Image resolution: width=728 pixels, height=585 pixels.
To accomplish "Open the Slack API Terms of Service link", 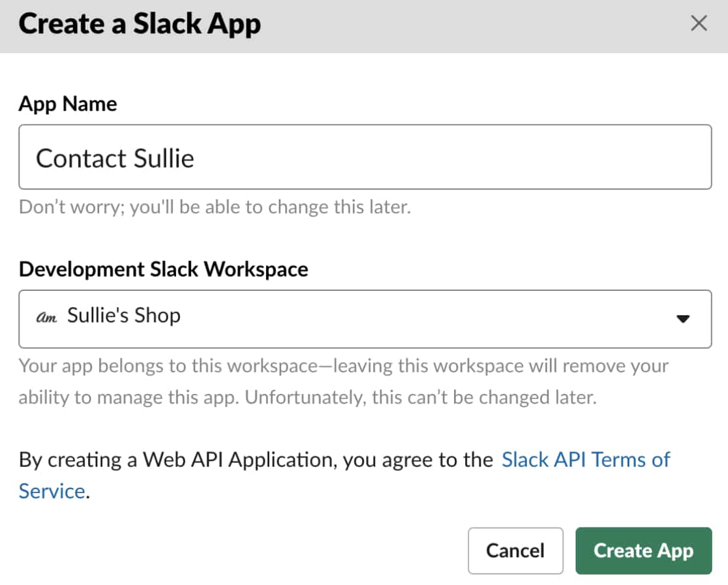I will [344, 475].
